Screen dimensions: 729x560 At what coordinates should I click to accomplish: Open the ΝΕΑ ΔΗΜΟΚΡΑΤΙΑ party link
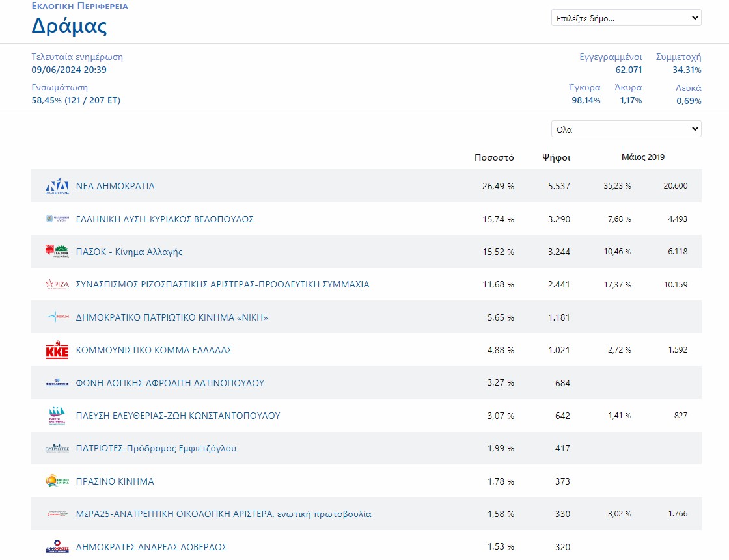click(115, 186)
